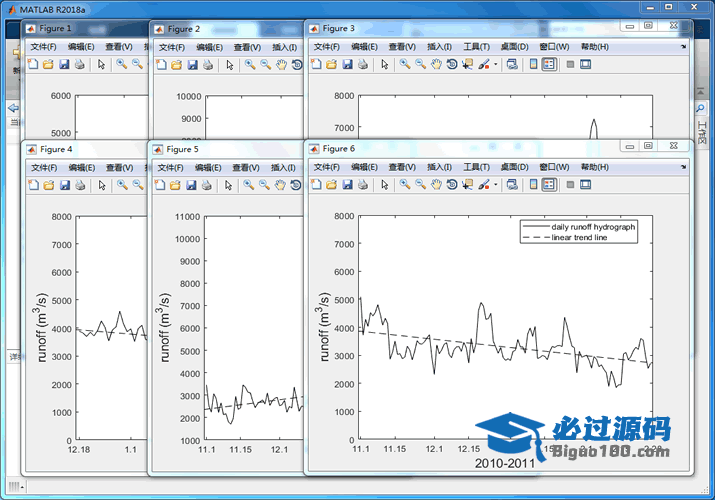Save icon in Figure 3 toolbar
This screenshot has height=500, width=715.
pyautogui.click(x=347, y=64)
